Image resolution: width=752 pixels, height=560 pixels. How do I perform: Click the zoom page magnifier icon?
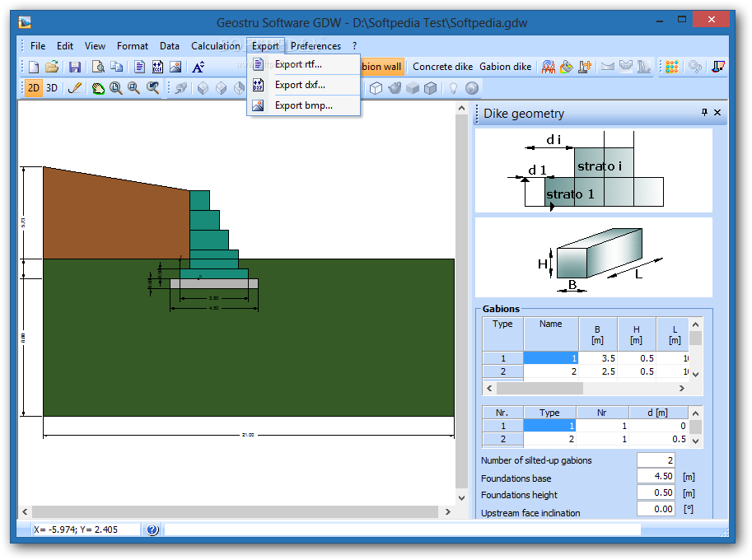click(x=115, y=88)
